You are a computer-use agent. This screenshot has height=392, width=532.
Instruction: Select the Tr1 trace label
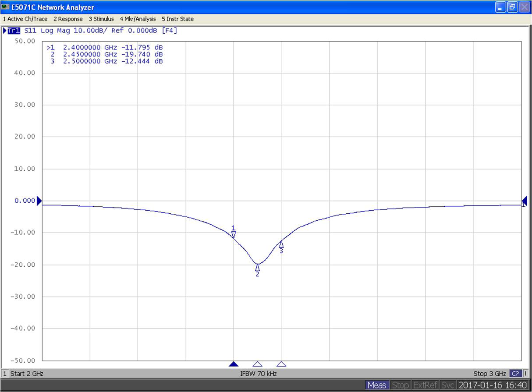pos(14,31)
